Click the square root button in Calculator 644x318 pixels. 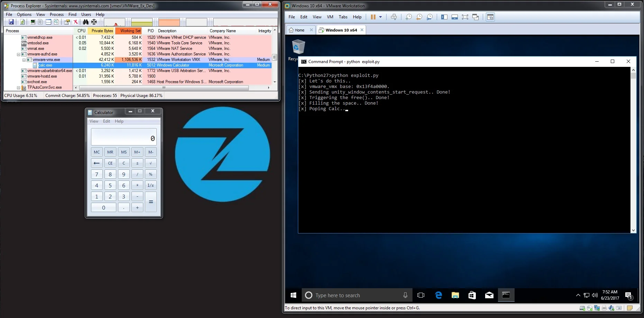tap(151, 163)
